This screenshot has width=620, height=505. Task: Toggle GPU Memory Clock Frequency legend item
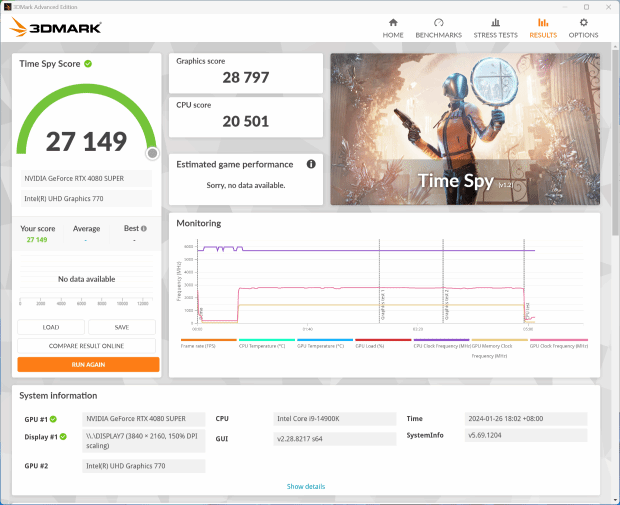[x=499, y=348]
